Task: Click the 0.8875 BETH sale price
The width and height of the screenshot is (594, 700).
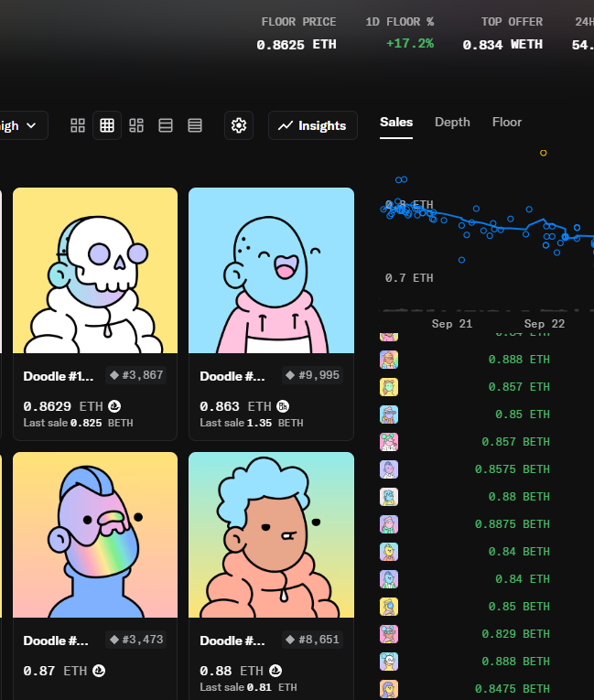Action: 513,524
